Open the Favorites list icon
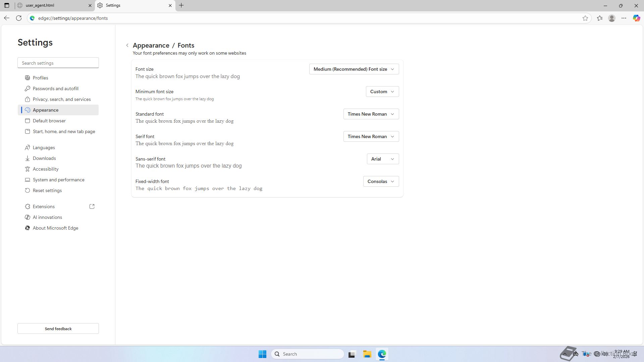The image size is (644, 362). pyautogui.click(x=600, y=18)
